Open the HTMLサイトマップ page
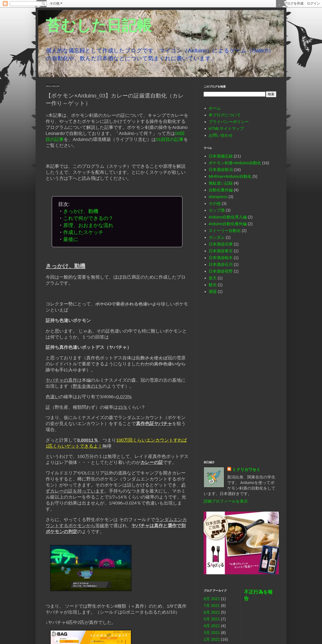 tap(226, 129)
